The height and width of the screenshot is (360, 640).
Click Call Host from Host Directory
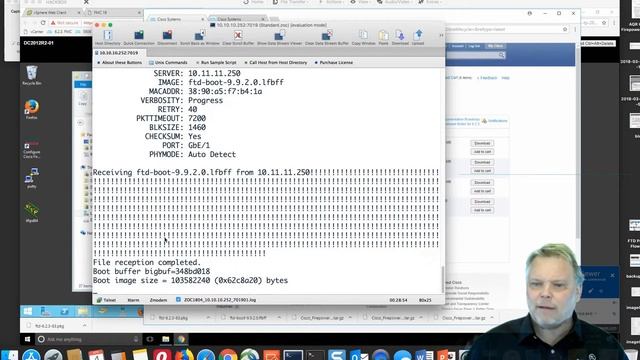coord(275,62)
